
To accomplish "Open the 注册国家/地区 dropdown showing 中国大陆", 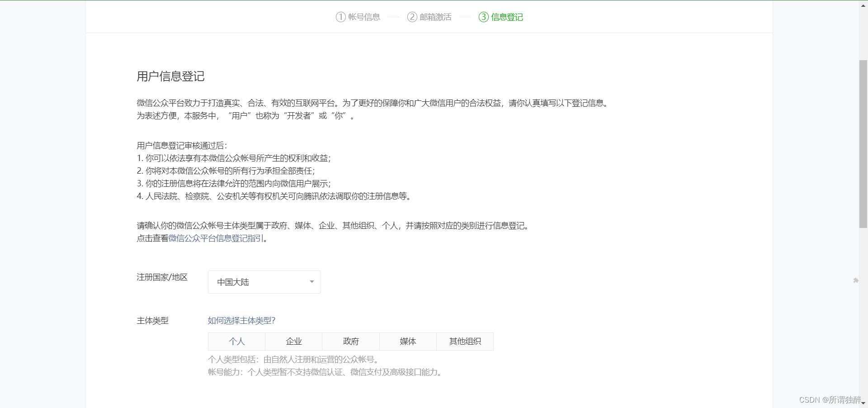I will [x=264, y=282].
